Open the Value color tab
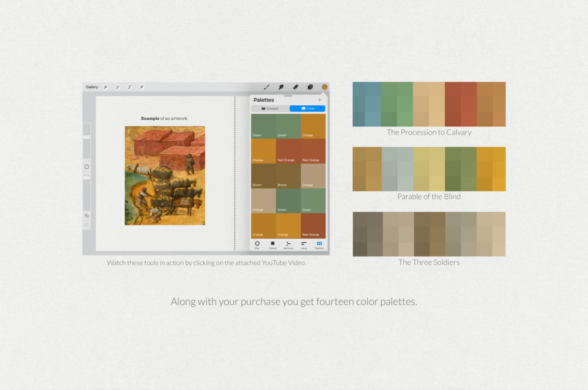Viewport: 588px width, 390px height. click(304, 245)
